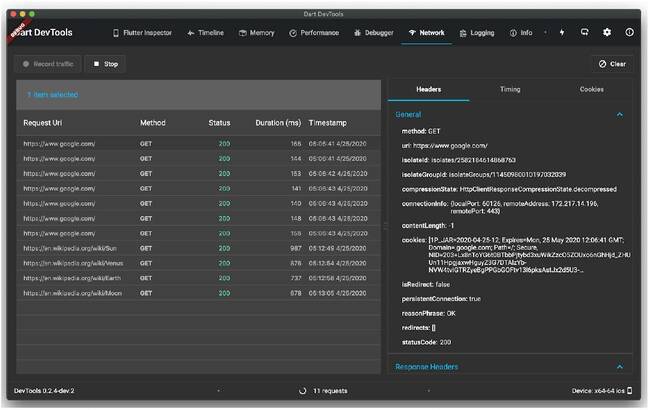Image resolution: width=648 pixels, height=410 pixels.
Task: Select the google.com request with duration 140
Action: (x=198, y=203)
